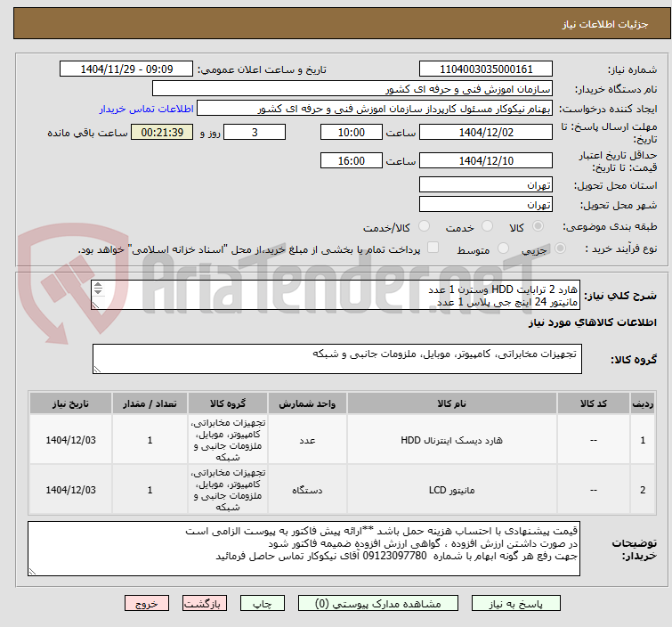Click price validity date 1404/12/10
The image size is (672, 627).
coord(486,160)
